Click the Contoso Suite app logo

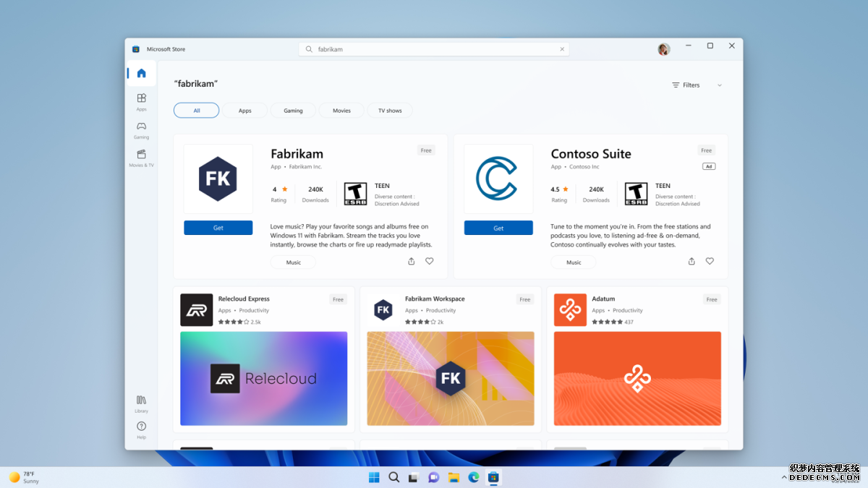point(496,179)
